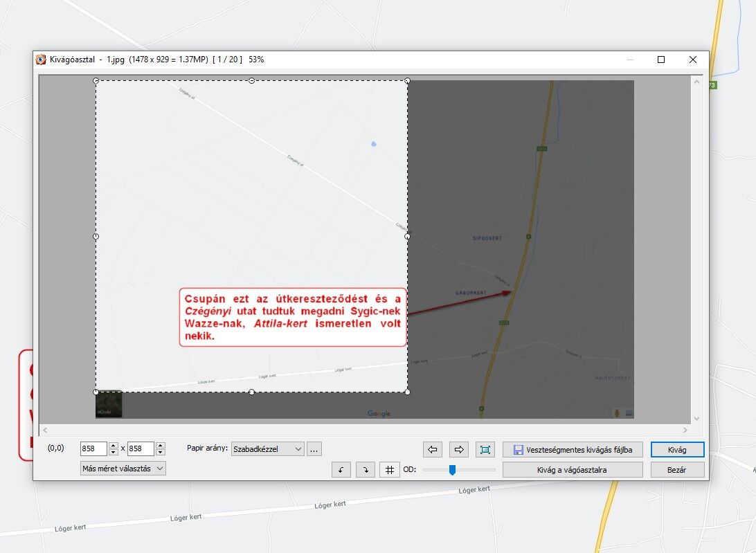
Task: Decrease height with the down stepper arrow
Action: tap(161, 452)
